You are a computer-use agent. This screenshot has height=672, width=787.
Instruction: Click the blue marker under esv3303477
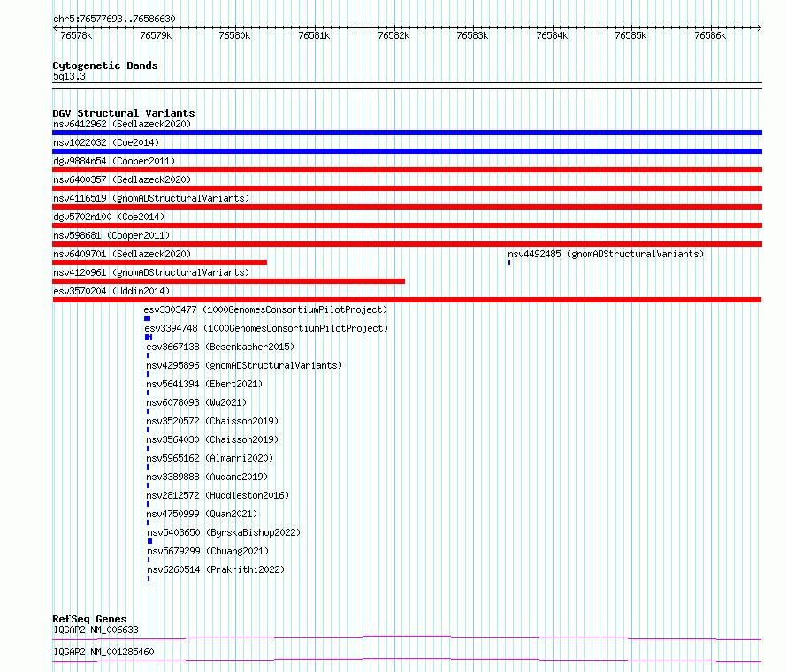(147, 318)
